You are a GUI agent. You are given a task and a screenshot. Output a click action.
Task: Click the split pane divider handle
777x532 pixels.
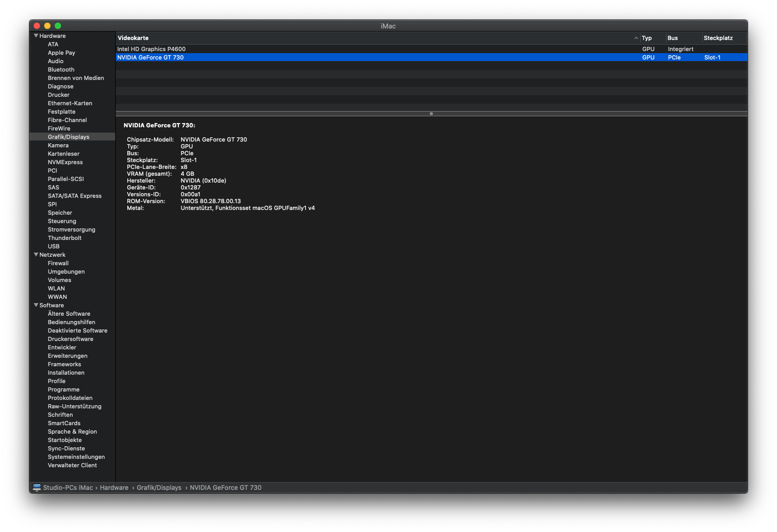pos(431,114)
